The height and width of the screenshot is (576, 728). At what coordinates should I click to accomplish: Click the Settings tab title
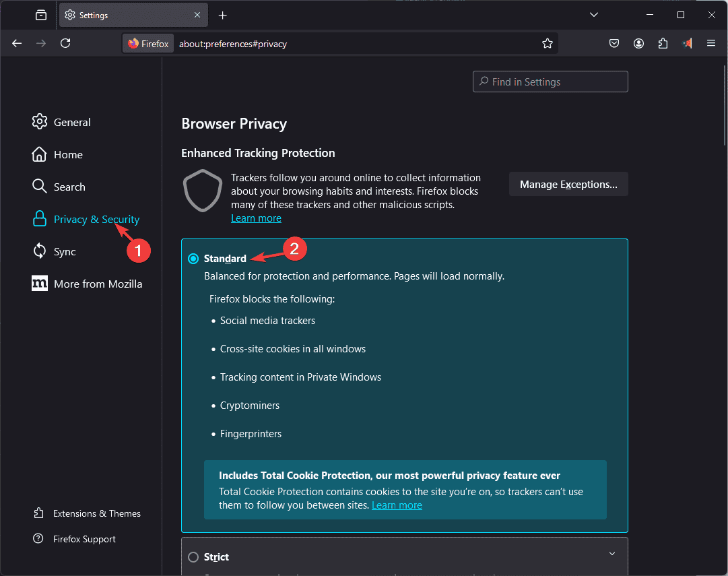(94, 15)
